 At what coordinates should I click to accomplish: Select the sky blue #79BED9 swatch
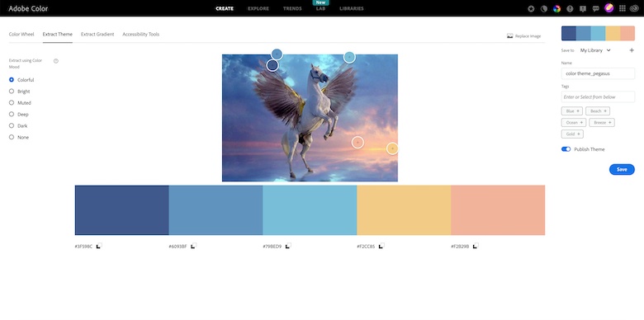point(310,210)
